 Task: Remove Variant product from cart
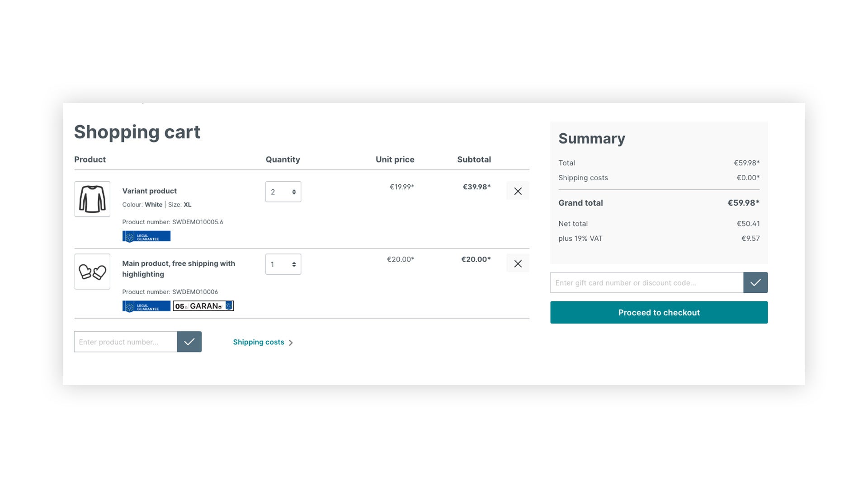518,191
